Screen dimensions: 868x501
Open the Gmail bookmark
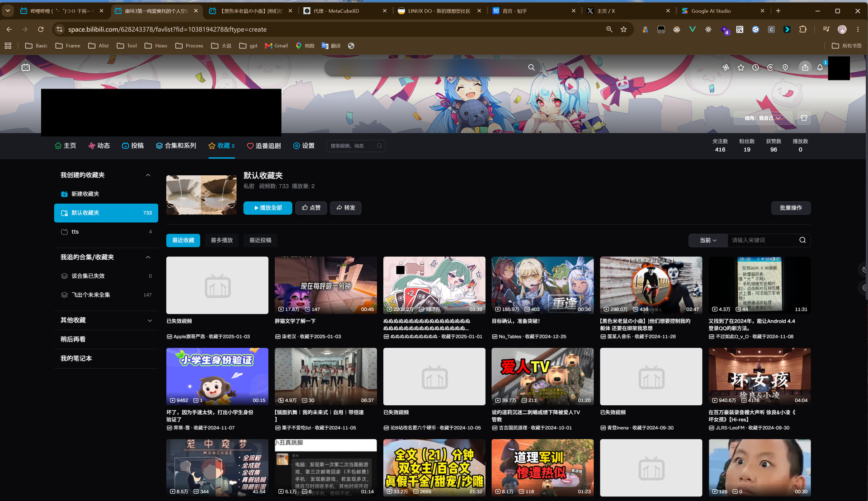coord(276,46)
